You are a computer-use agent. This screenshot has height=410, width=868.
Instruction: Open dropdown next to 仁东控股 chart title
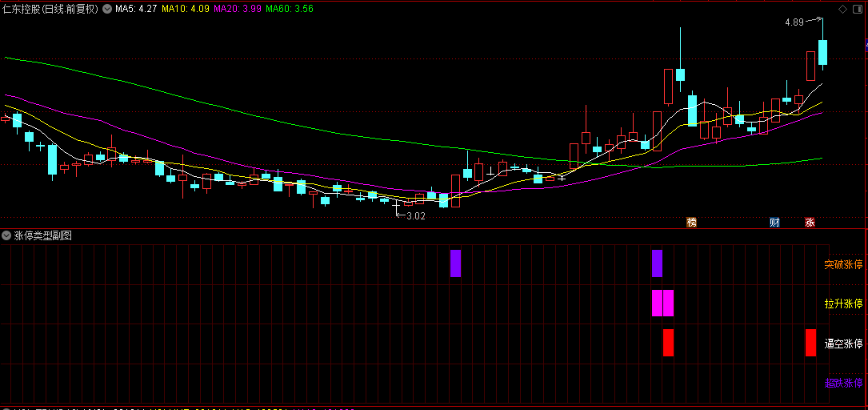(x=106, y=9)
